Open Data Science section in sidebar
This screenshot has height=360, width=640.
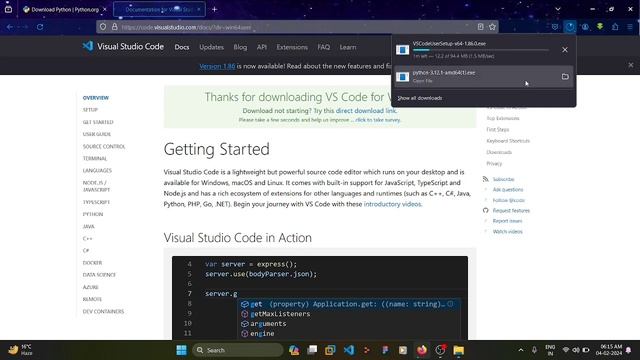click(99, 275)
